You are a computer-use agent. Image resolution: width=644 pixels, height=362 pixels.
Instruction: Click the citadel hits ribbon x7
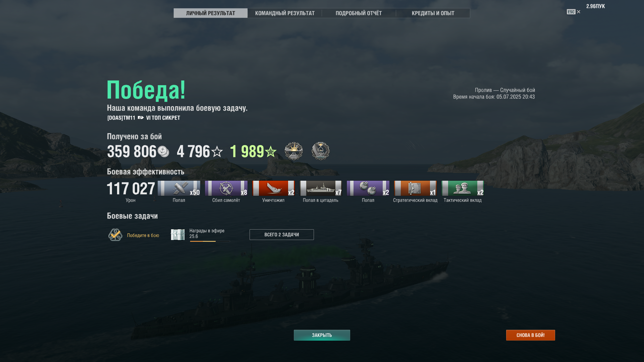(321, 188)
